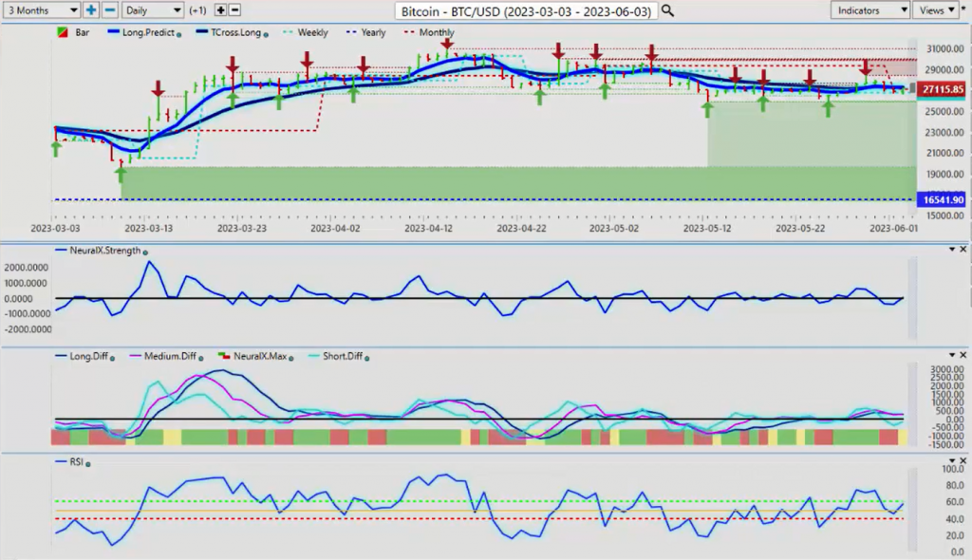Open the Daily interval dropdown
Screen dimensions: 972x560
[x=152, y=9]
